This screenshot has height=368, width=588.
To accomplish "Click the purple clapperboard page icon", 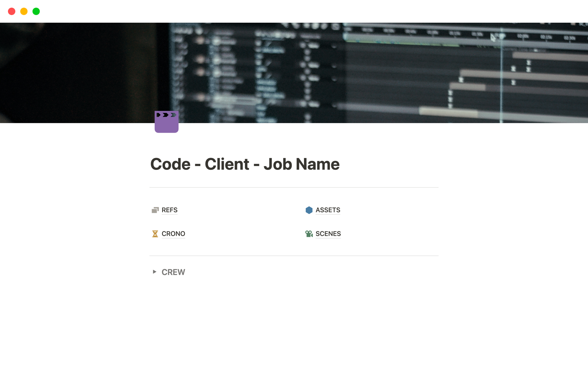I will [166, 122].
